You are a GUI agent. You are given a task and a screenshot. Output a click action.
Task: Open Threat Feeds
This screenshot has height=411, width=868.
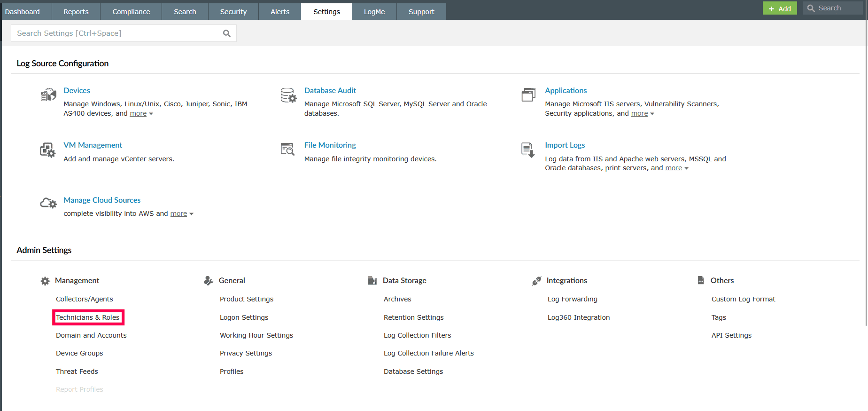[x=77, y=371]
